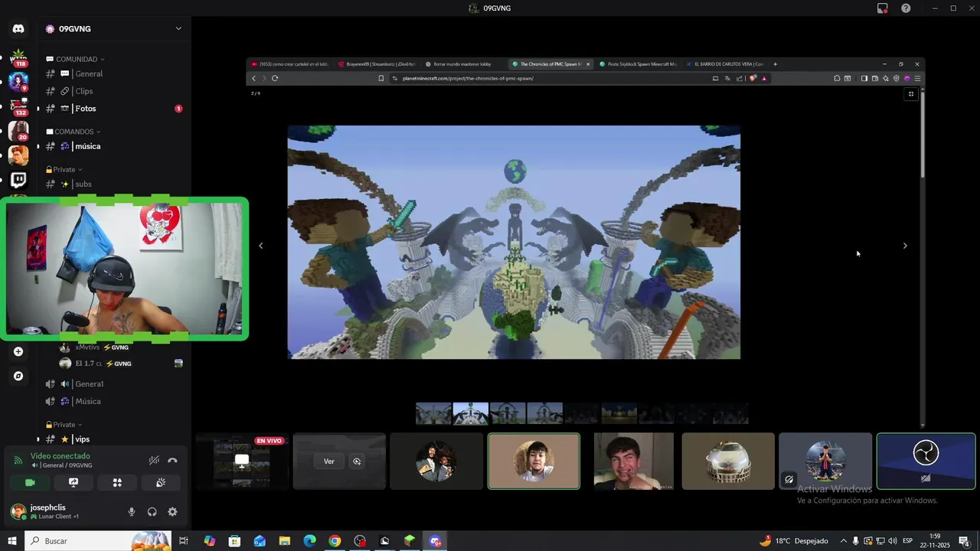This screenshot has height=551, width=980.
Task: Turn off the camera in voice panel
Action: tap(30, 483)
